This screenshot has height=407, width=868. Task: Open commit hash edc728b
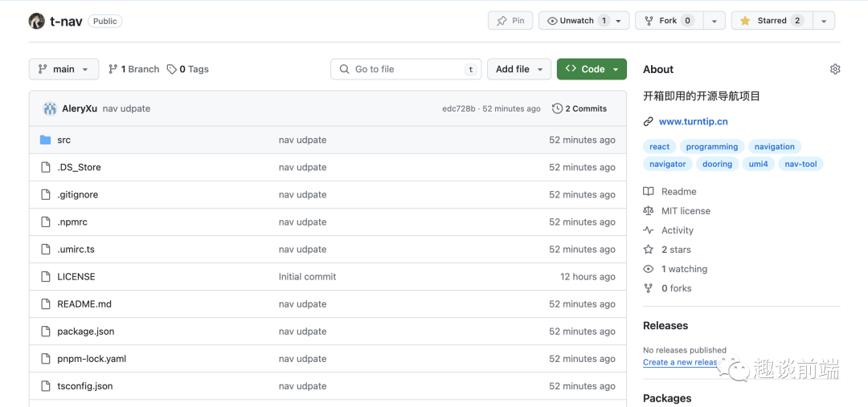tap(458, 109)
